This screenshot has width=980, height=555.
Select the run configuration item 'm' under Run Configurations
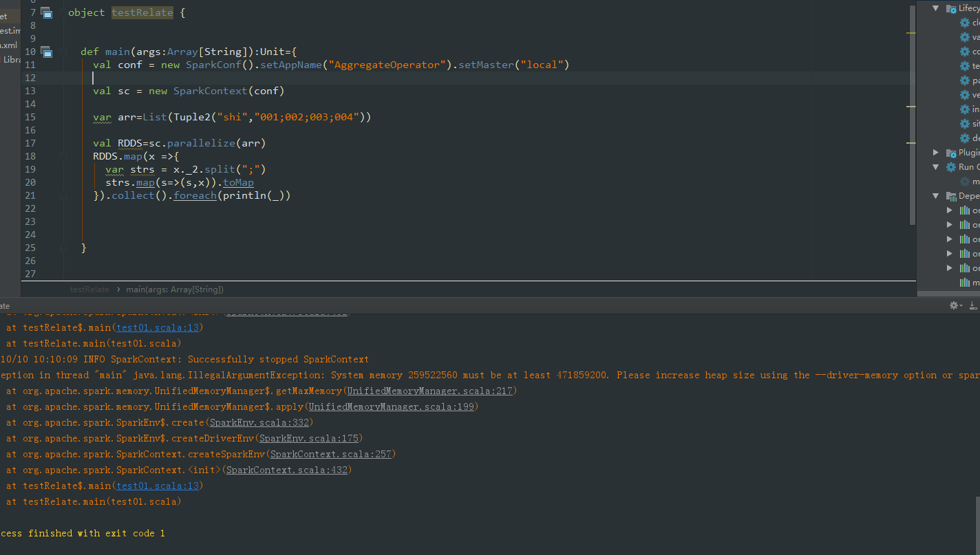[x=970, y=182]
